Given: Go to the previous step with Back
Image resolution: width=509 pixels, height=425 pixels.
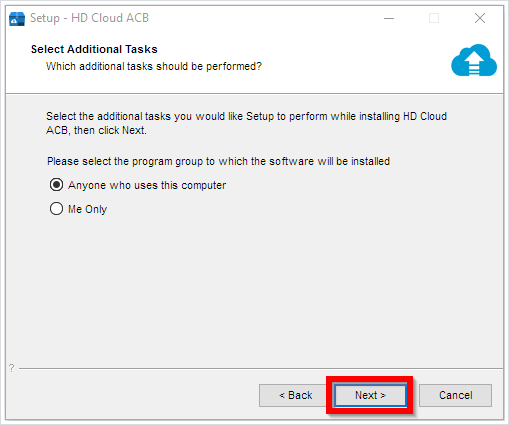Looking at the screenshot, I should point(295,395).
